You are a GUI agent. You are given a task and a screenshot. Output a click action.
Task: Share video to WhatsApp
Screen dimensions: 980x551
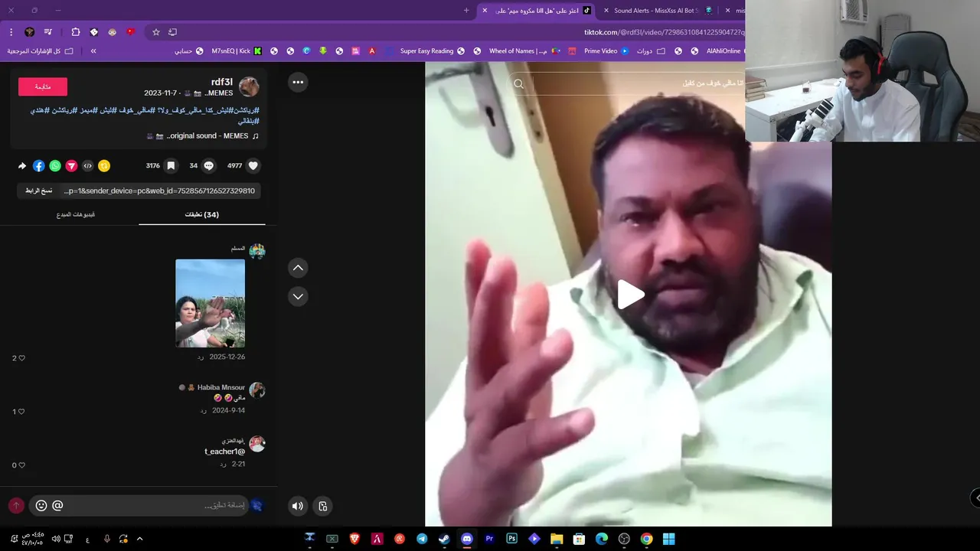click(x=55, y=165)
